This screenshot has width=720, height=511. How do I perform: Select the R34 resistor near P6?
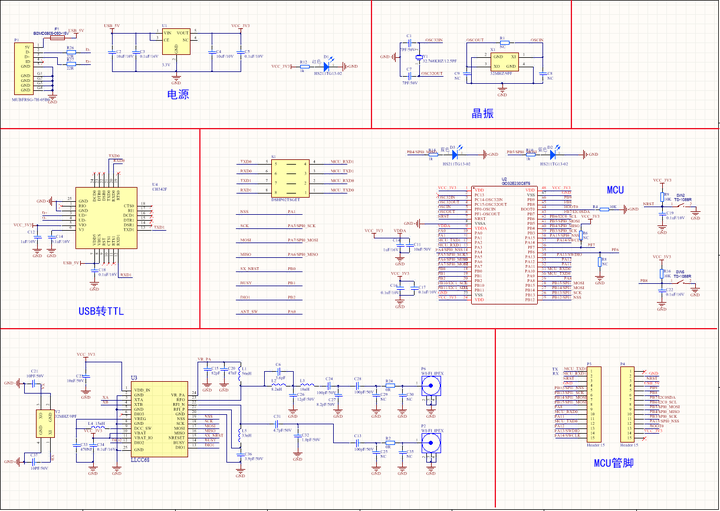point(389,386)
